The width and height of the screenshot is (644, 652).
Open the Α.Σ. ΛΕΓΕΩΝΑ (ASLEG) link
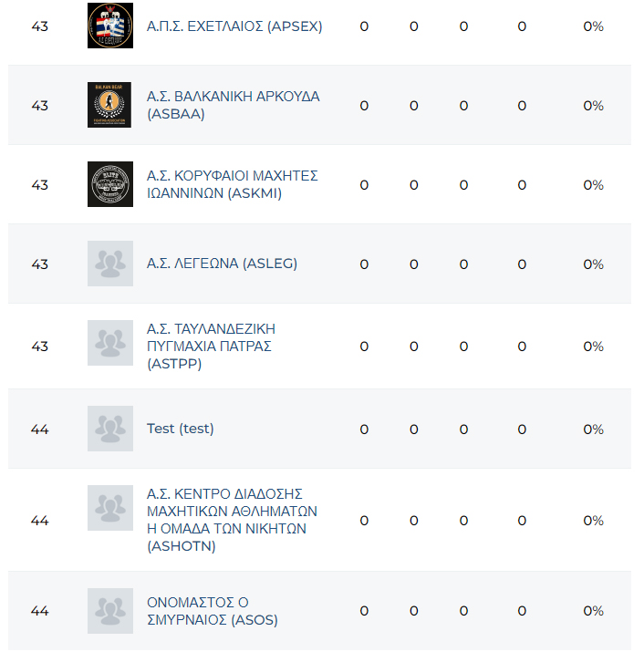pos(222,264)
